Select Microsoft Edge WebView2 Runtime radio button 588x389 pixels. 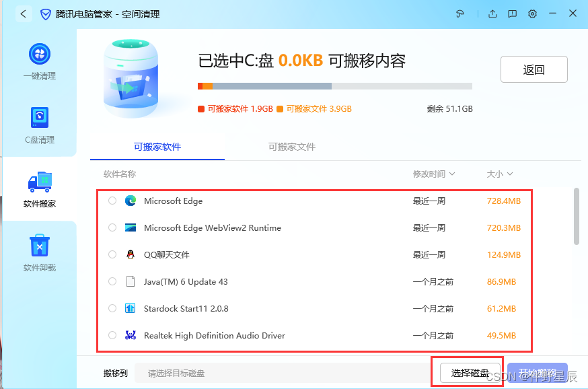(x=112, y=227)
